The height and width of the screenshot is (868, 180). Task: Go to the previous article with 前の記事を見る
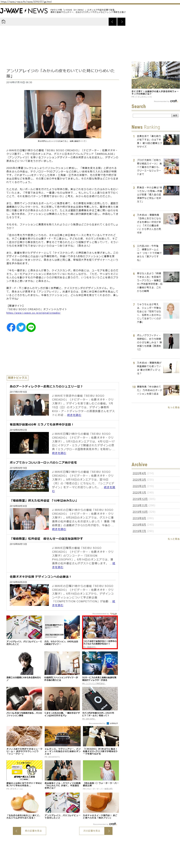33,831
